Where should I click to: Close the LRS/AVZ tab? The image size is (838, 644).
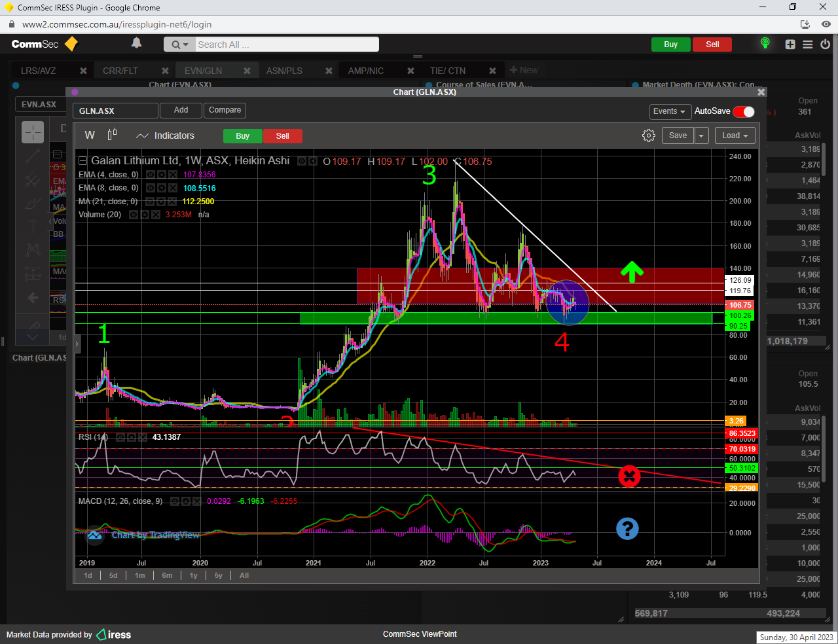tap(83, 71)
